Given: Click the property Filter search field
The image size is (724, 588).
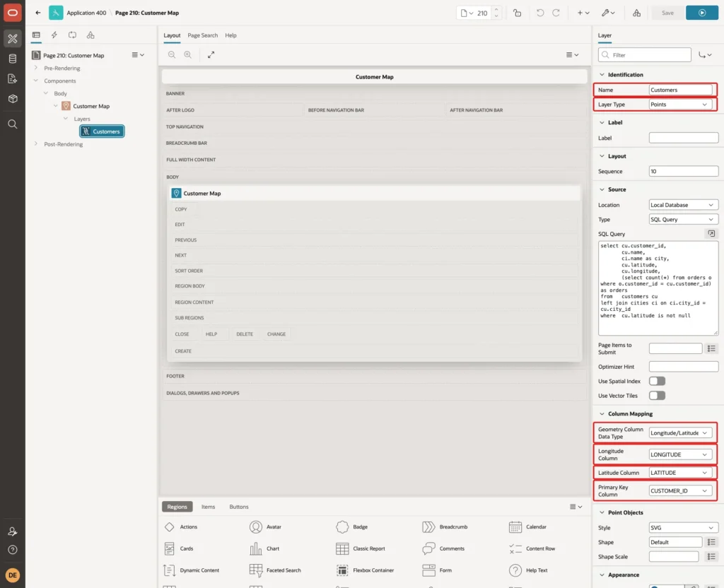Looking at the screenshot, I should pos(645,55).
